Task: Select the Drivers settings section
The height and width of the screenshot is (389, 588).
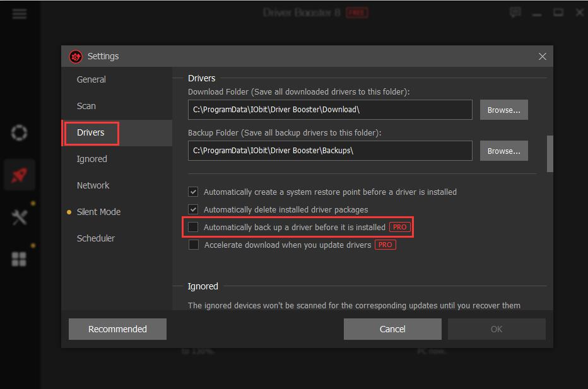Action: coord(91,132)
